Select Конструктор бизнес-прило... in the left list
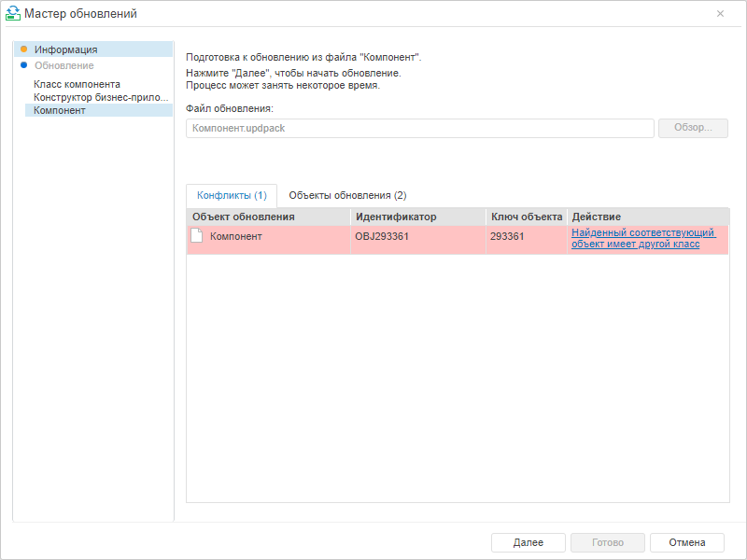Viewport: 747px width, 560px height. (x=101, y=97)
